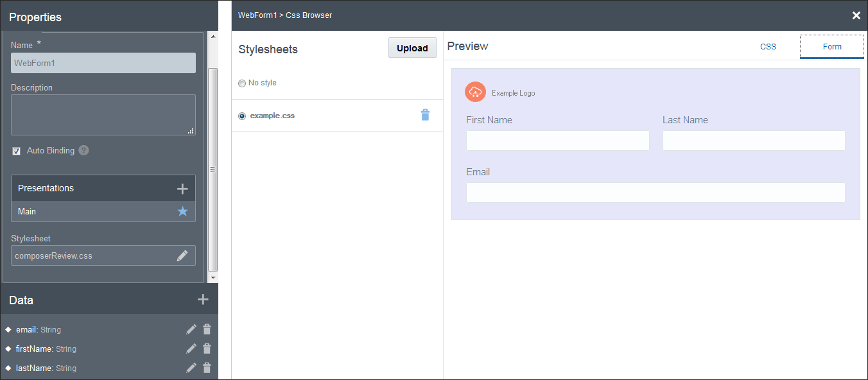Screen dimensions: 868x380
Task: Delete the lastName data field
Action: pyautogui.click(x=207, y=368)
